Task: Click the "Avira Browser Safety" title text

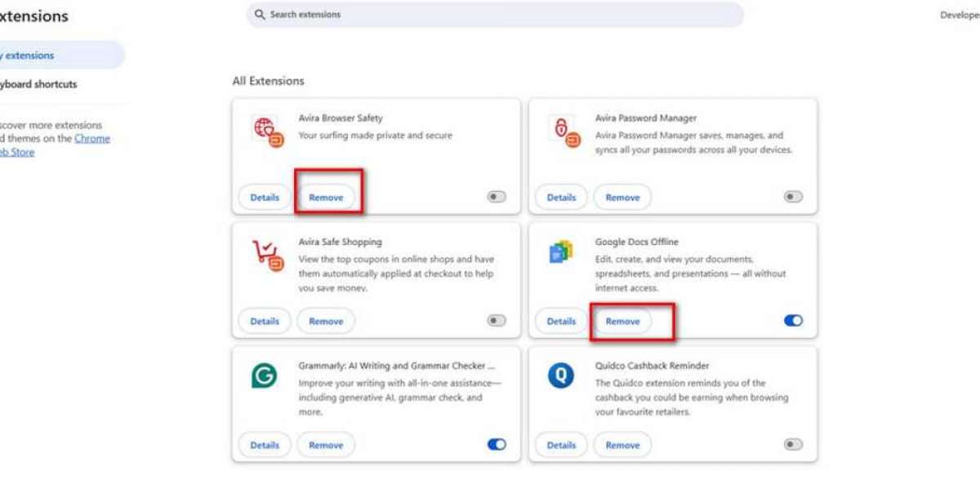Action: [341, 118]
